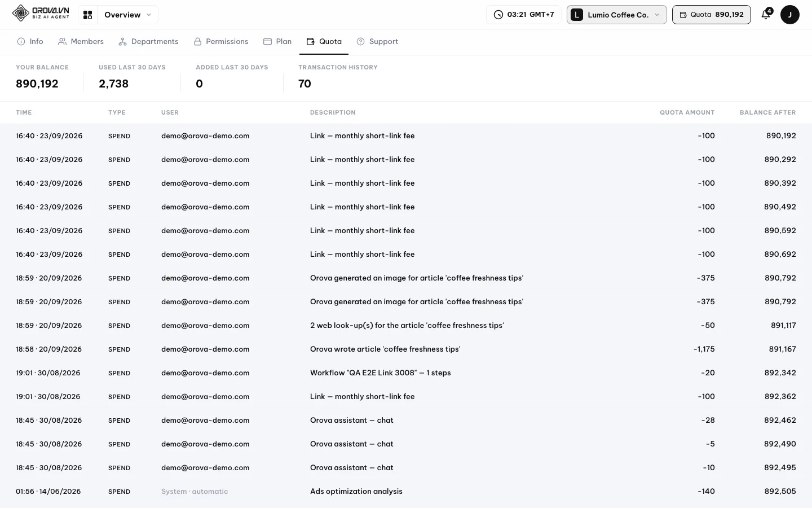The height and width of the screenshot is (508, 812).
Task: Click the -28 quota amount for assistant chat
Action: coord(708,421)
